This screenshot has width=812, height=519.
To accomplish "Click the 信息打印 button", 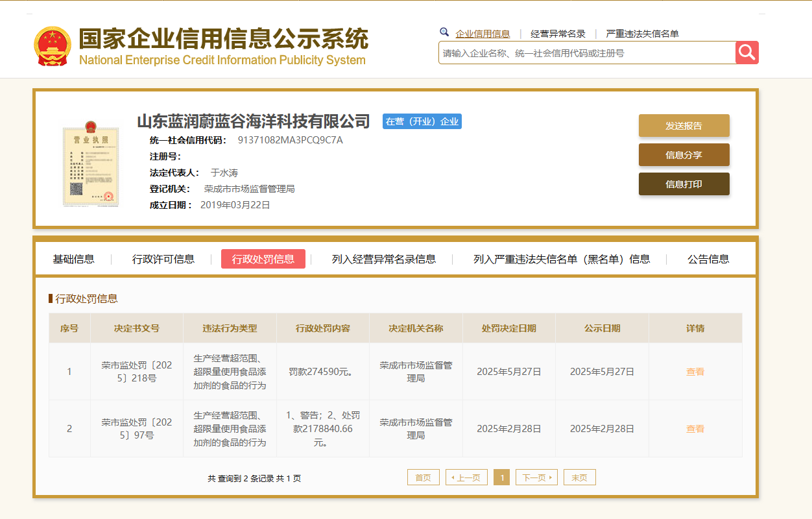I will click(x=684, y=184).
